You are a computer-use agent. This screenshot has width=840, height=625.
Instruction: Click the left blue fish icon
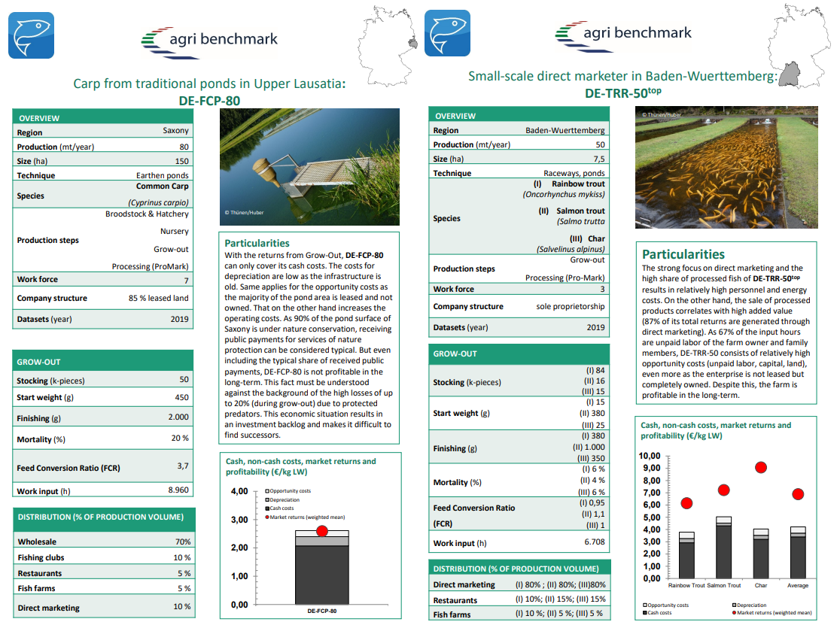click(x=31, y=35)
